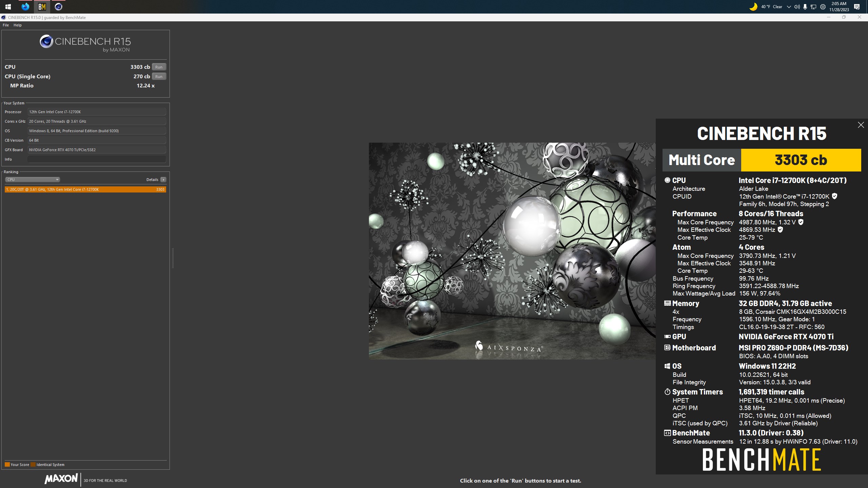The height and width of the screenshot is (488, 868).
Task: Click the OS field value
Action: (x=97, y=131)
